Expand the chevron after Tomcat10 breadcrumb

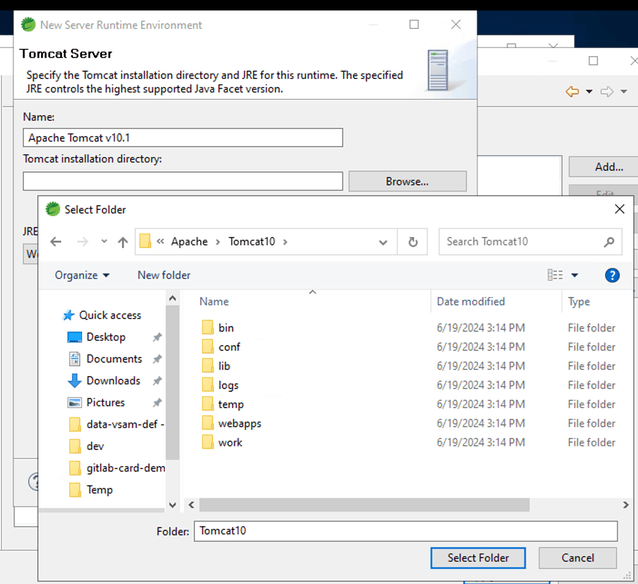[x=285, y=242]
